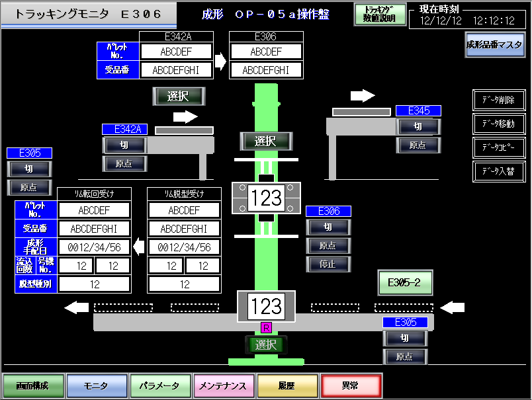
Task: Click the pink R marker below the conveyor
Action: coord(267,327)
